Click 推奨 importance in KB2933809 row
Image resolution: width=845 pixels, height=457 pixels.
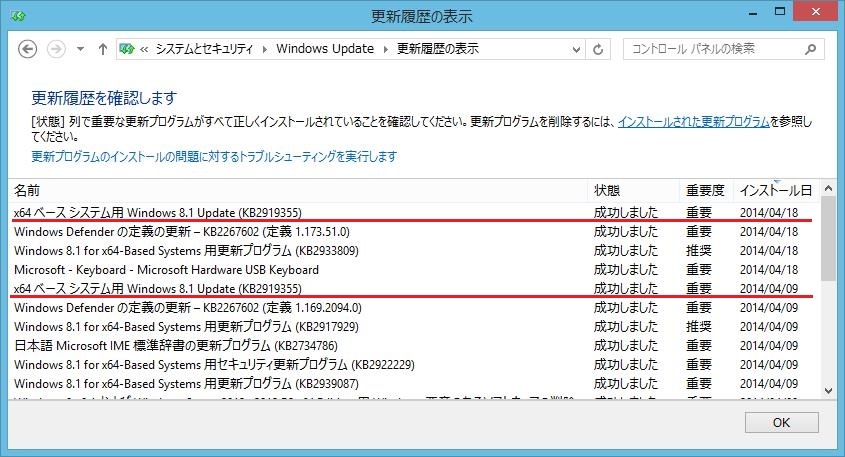698,251
